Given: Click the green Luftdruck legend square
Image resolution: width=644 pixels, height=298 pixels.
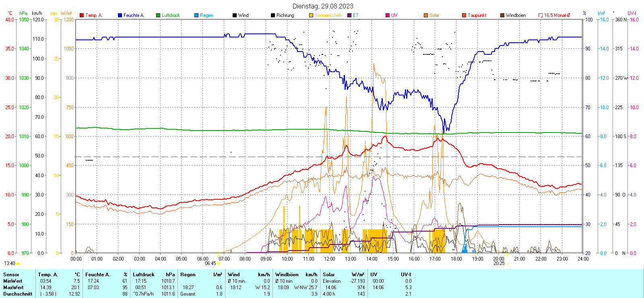Looking at the screenshot, I should (158, 15).
